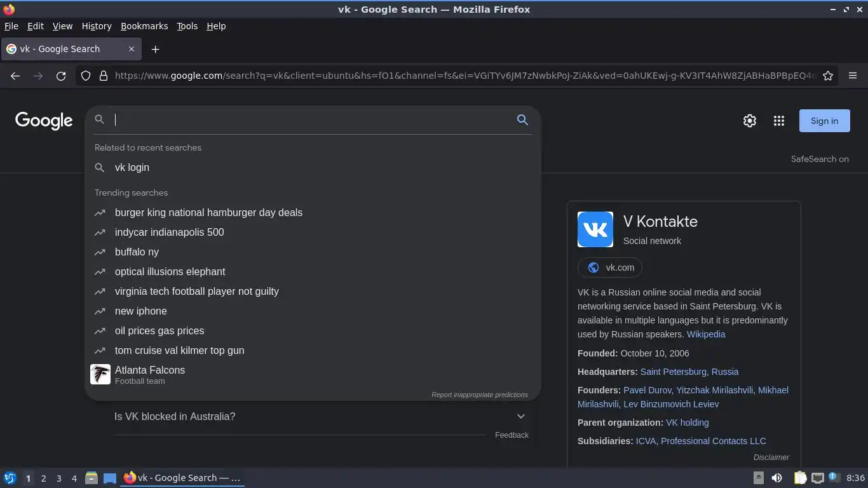Select "tom cruise val kilmer top gun"
This screenshot has height=488, width=868.
(313, 350)
